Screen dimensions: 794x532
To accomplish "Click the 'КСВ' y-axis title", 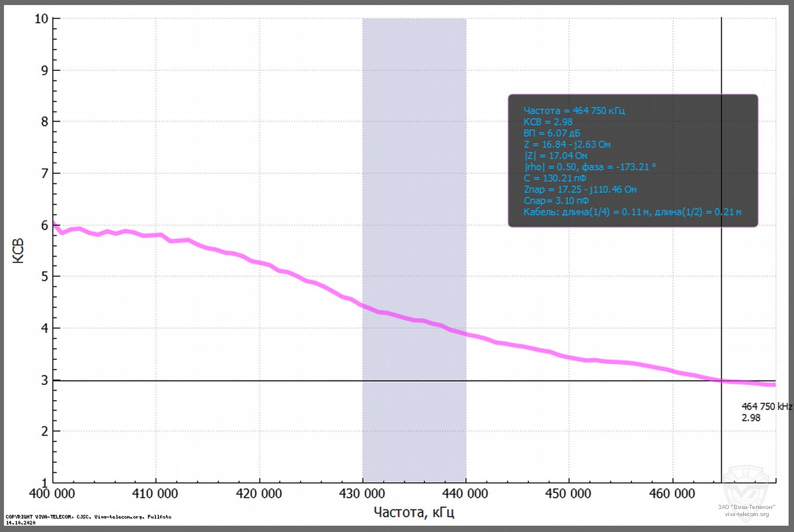I will click(x=18, y=251).
